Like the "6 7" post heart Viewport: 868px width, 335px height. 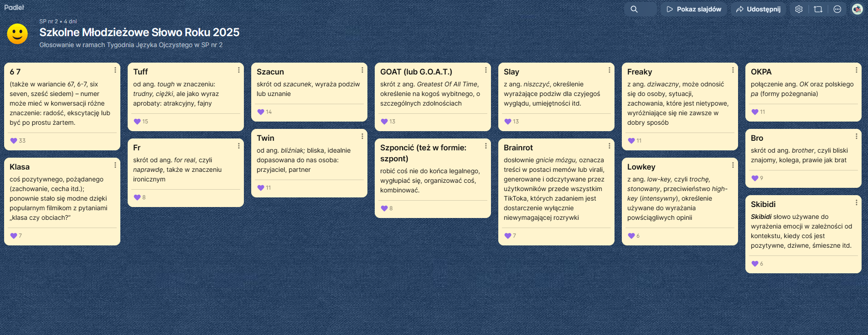pyautogui.click(x=14, y=141)
